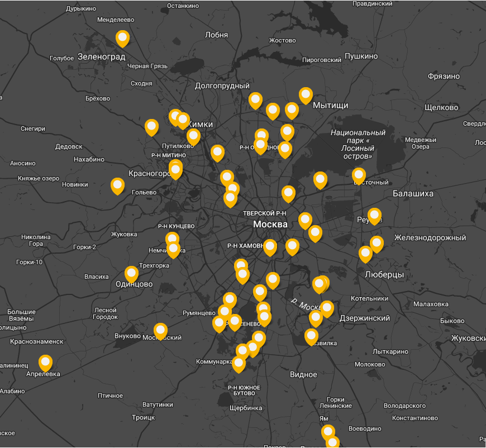Select the pin above the Апрелевка label

(46, 363)
